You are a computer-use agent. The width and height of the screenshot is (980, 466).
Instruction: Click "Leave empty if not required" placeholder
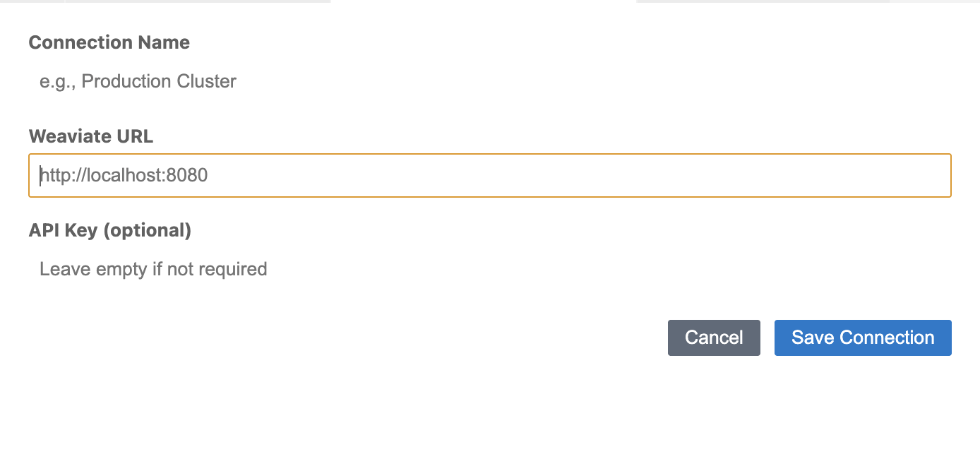pyautogui.click(x=153, y=269)
